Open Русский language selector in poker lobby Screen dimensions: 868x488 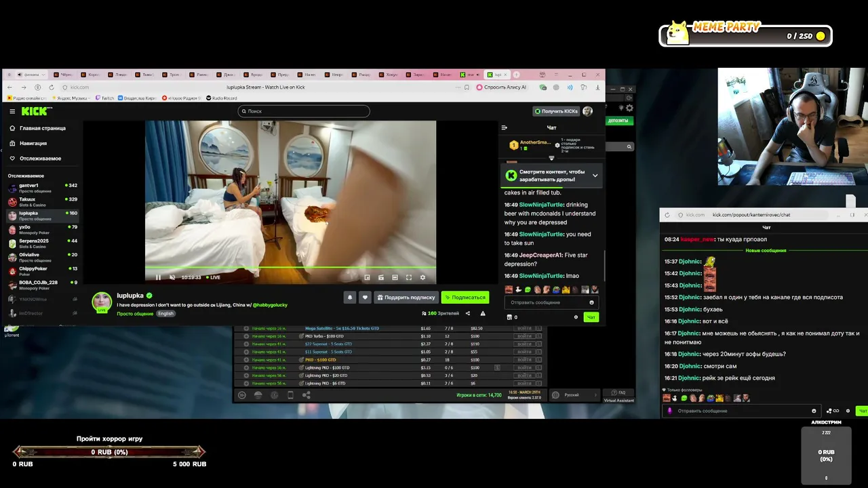point(574,394)
